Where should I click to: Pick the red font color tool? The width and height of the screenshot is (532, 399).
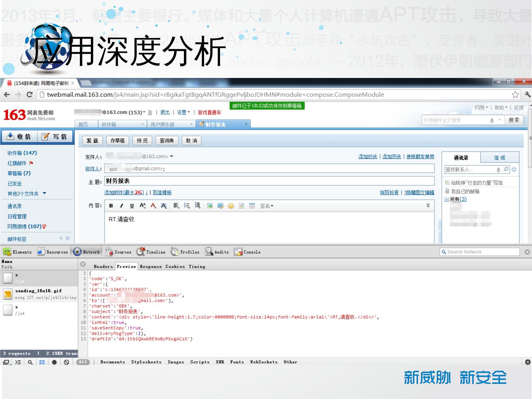coord(153,206)
